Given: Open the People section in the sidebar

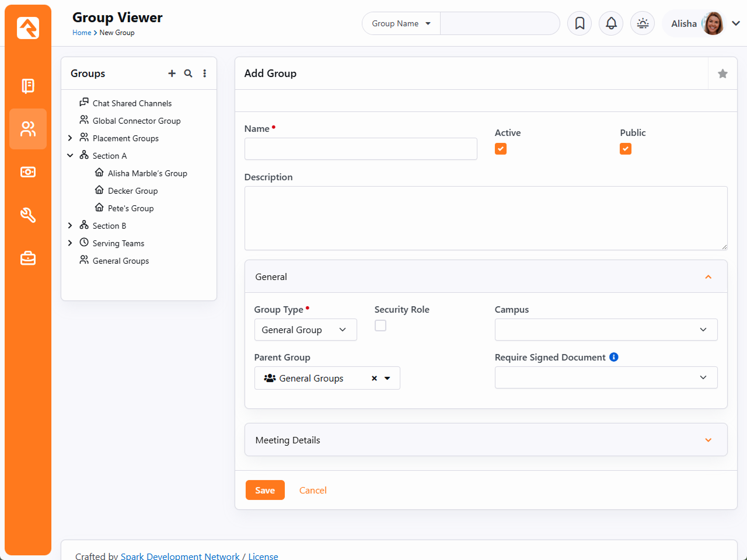Looking at the screenshot, I should pos(28,129).
